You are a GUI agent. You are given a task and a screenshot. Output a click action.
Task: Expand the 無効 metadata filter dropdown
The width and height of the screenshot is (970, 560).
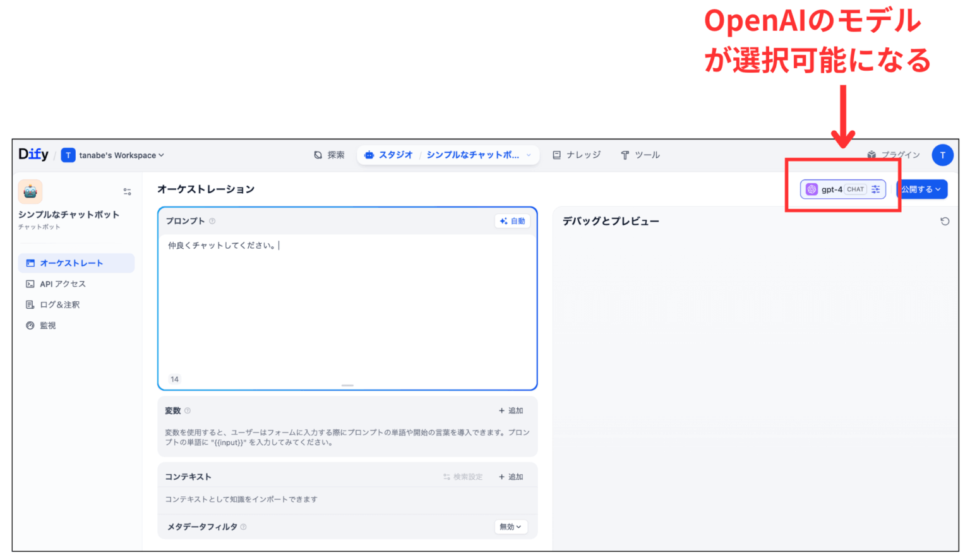coord(510,527)
